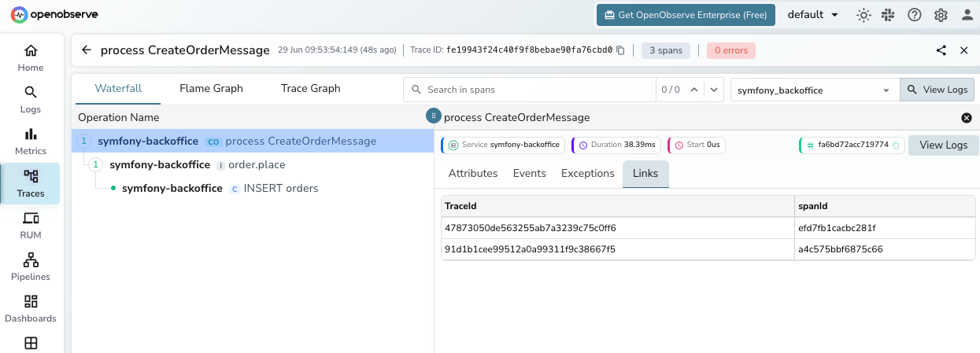Go to next search match arrow
This screenshot has height=353, width=980.
point(714,90)
